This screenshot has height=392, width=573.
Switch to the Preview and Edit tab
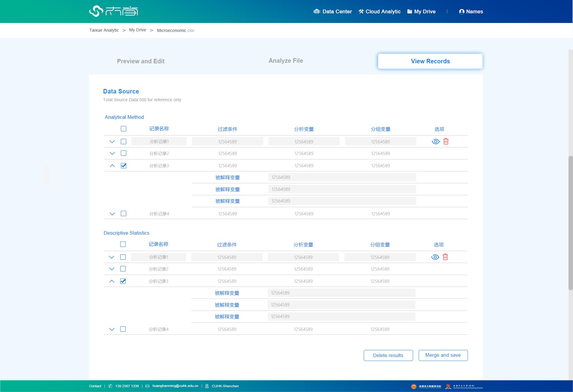(x=141, y=61)
